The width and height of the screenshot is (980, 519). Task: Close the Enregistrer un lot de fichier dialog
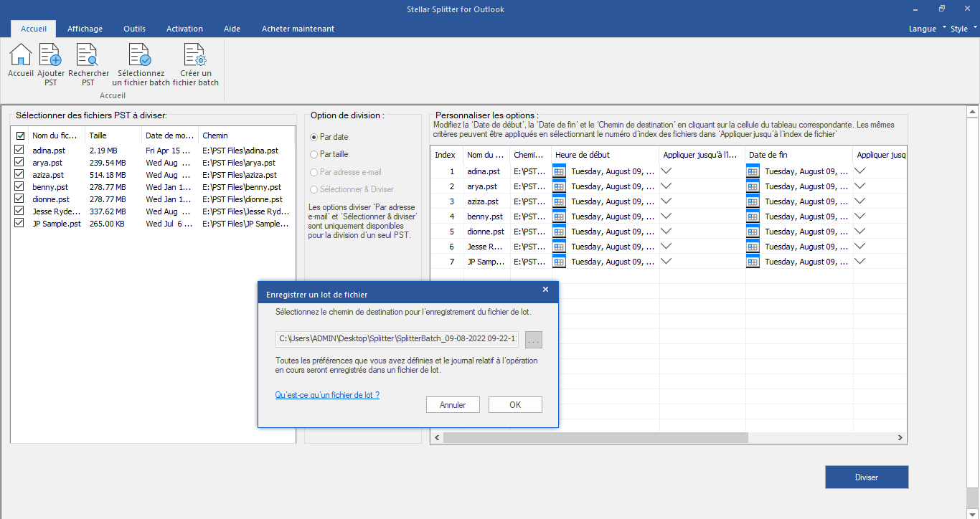(x=545, y=290)
